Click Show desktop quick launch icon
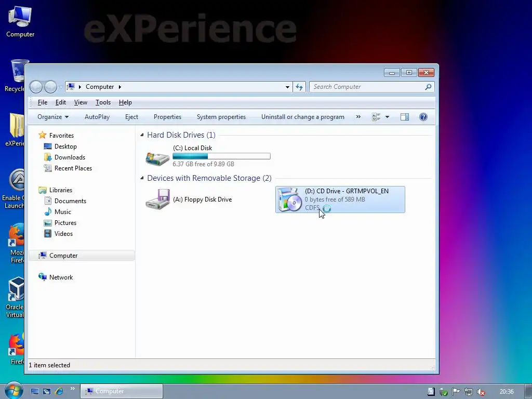 click(35, 392)
